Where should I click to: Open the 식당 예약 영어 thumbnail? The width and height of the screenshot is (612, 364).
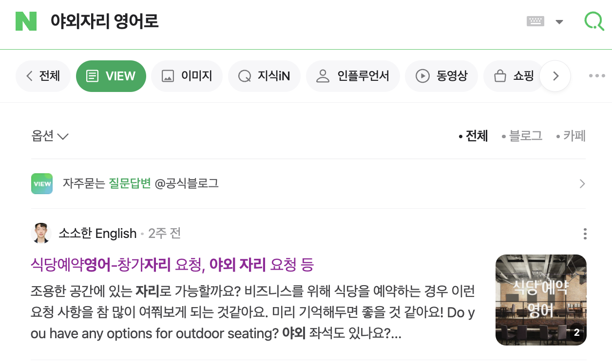pos(540,300)
